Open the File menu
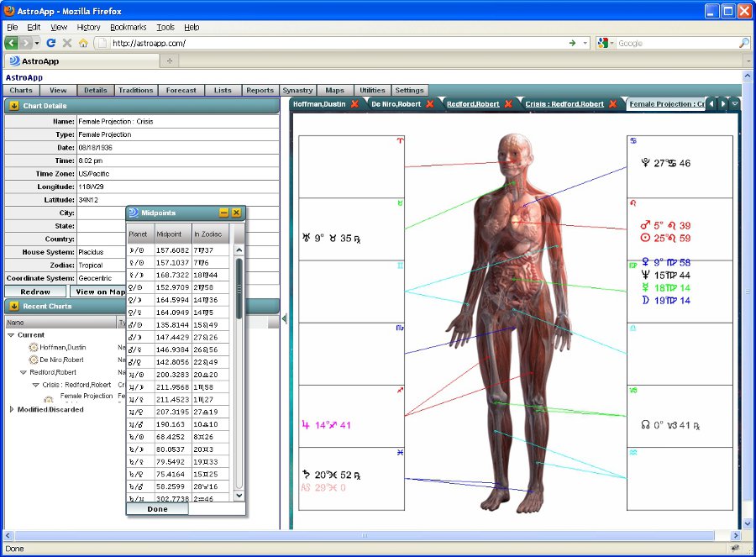This screenshot has width=756, height=557. pos(13,27)
